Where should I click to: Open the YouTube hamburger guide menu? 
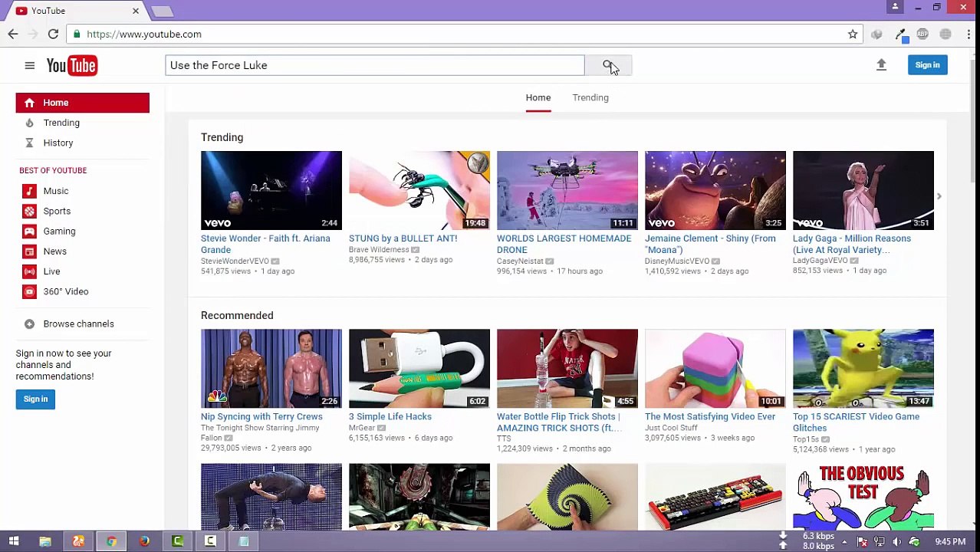(29, 66)
